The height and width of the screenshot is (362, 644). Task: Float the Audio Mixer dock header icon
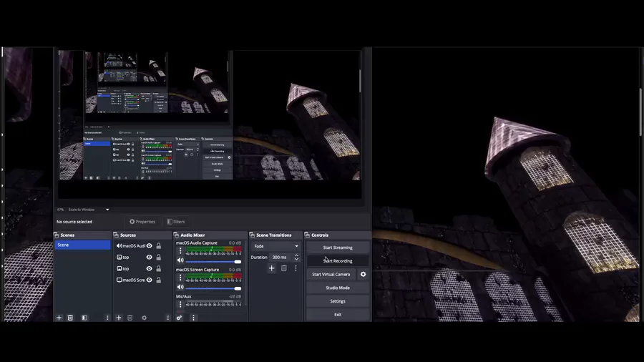176,235
